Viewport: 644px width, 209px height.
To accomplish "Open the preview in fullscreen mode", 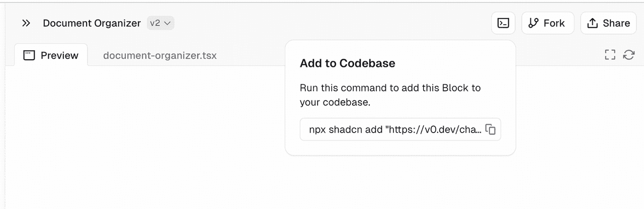I will coord(610,55).
